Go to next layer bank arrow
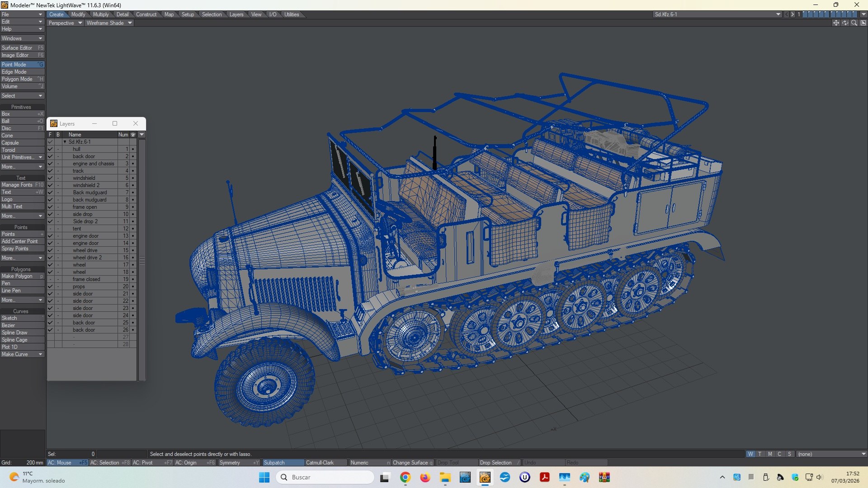The image size is (868, 488). (793, 14)
